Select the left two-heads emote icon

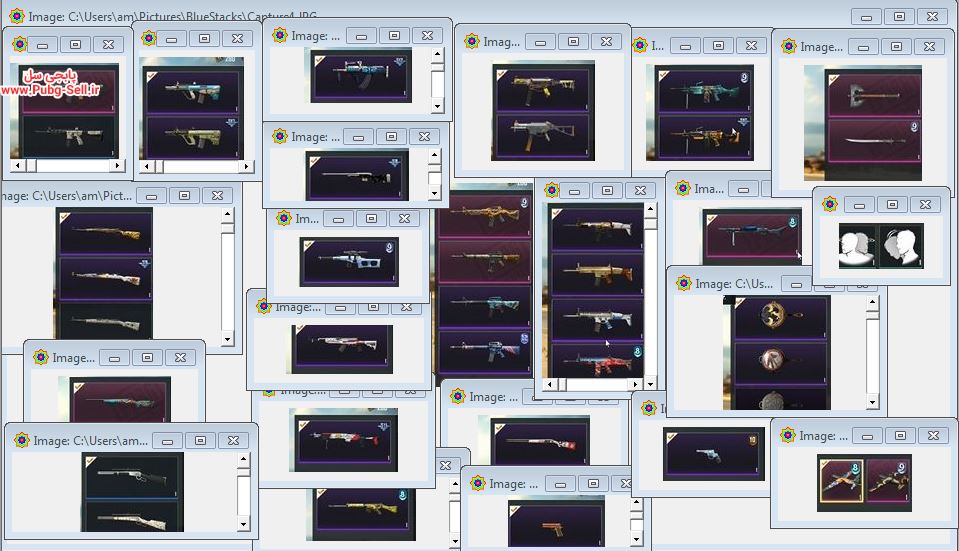[x=857, y=246]
